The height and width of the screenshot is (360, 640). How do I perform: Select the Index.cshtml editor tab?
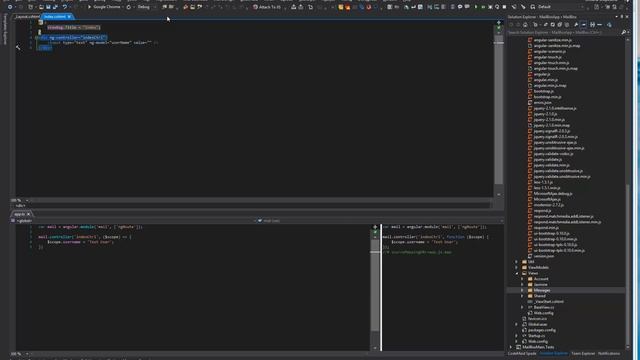(55, 17)
